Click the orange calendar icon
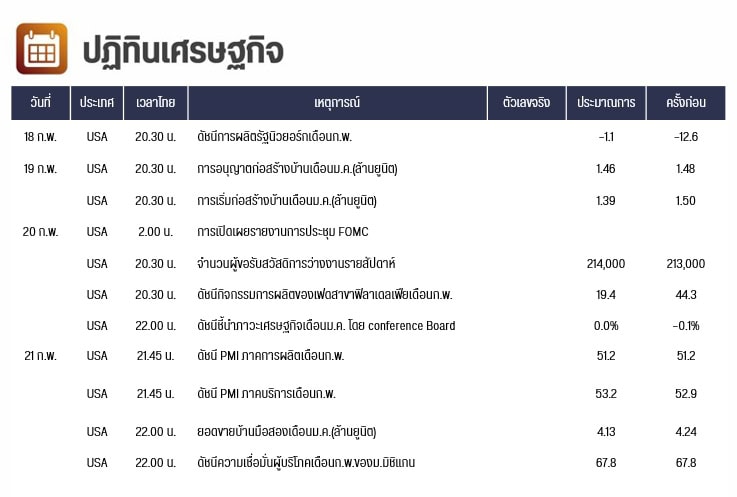 point(42,48)
